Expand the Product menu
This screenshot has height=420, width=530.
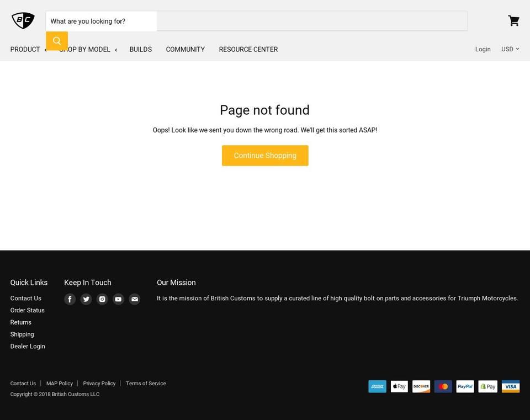[x=28, y=49]
